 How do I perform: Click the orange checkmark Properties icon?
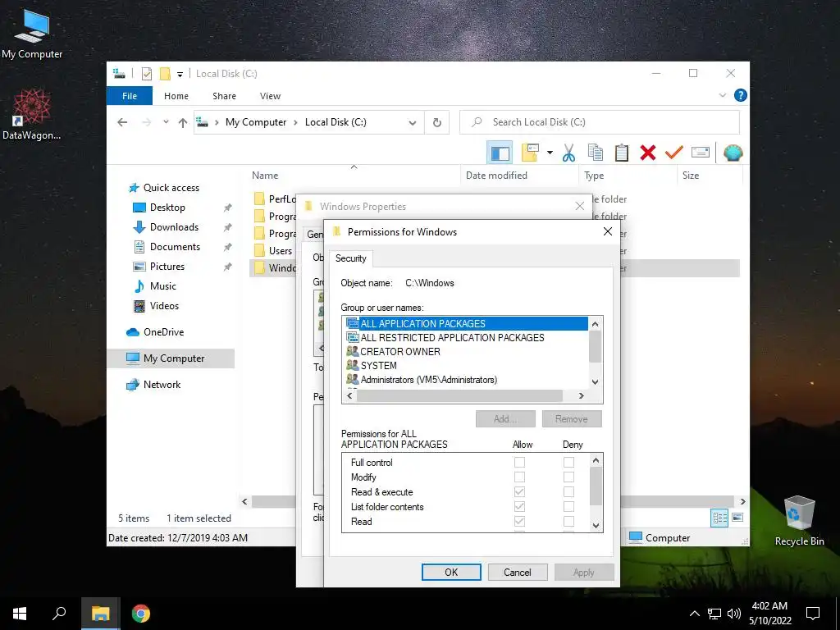(673, 153)
